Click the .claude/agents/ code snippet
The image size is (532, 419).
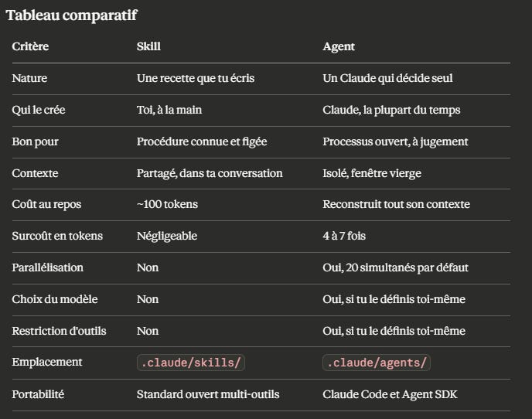377,363
